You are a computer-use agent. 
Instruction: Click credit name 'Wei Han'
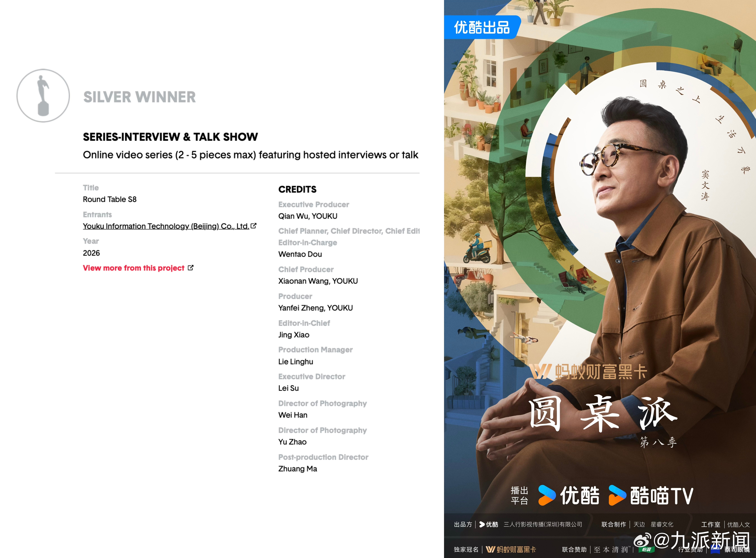point(293,415)
